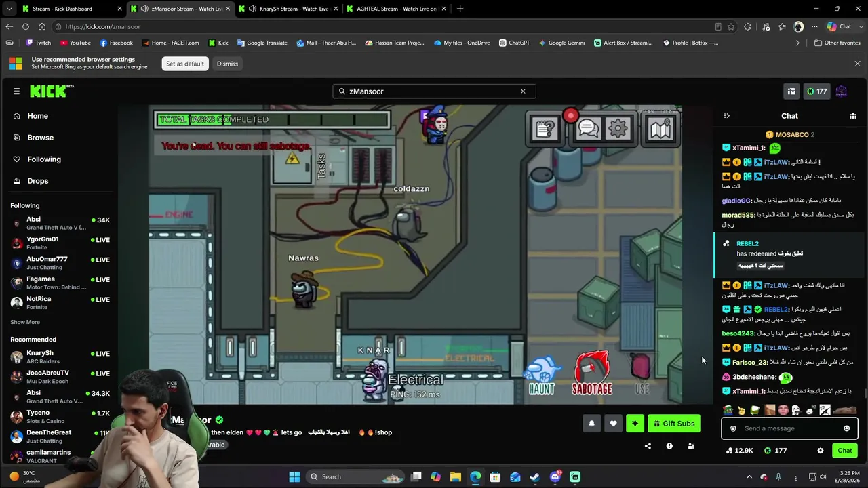The height and width of the screenshot is (488, 868).
Task: Open Absi's Grand Theft Auto V channel with 34K viewers
Action: 60,224
